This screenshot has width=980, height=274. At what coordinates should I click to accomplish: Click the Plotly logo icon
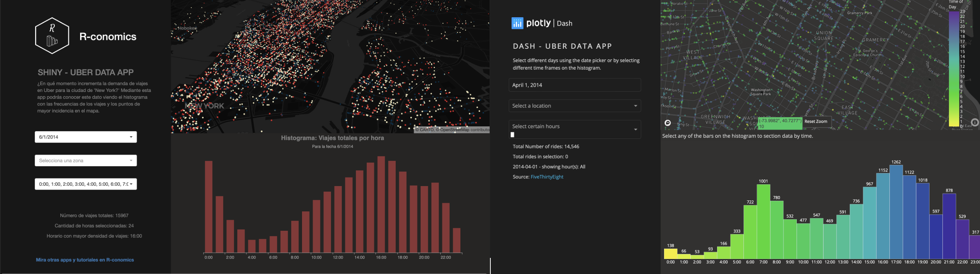pos(517,23)
